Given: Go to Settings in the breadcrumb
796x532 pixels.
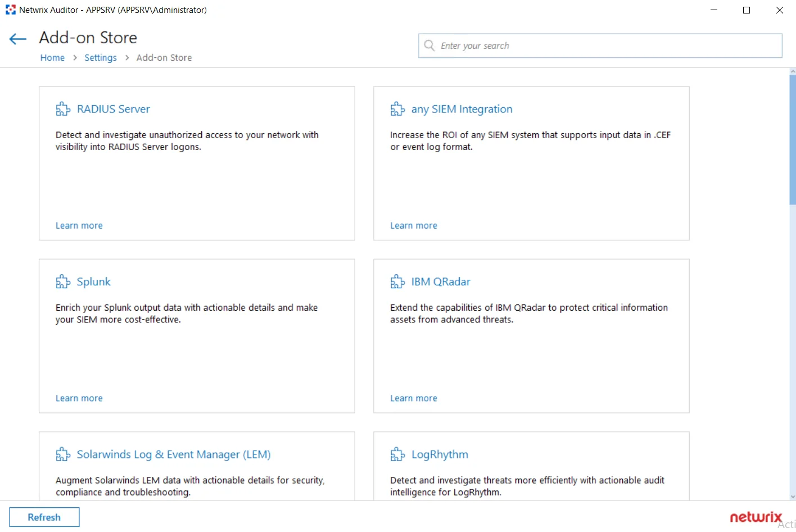Looking at the screenshot, I should (x=101, y=57).
